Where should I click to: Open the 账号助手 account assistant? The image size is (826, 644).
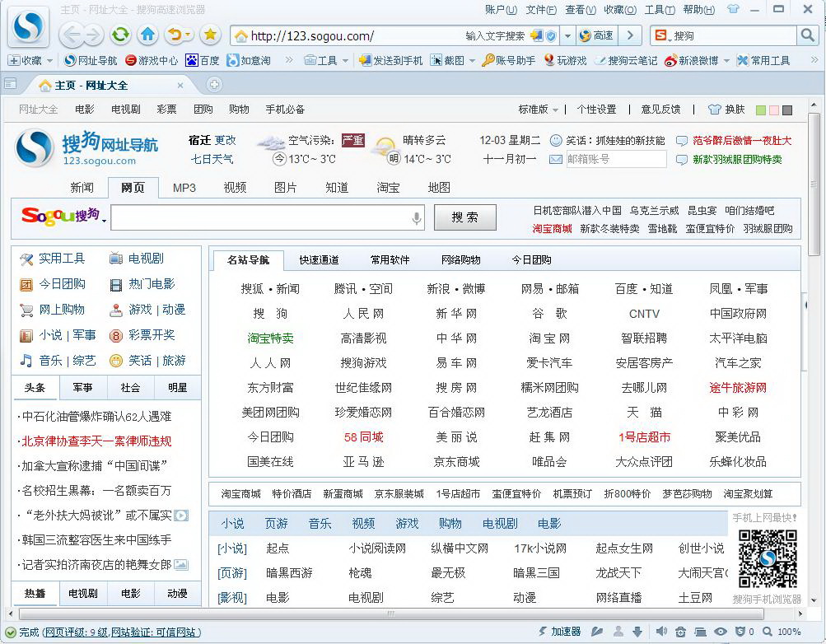click(x=511, y=60)
